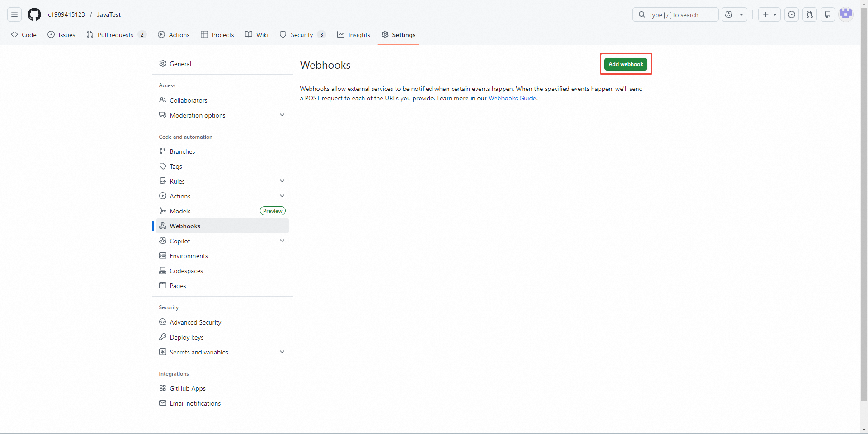Open pull requests icon in top header

[810, 14]
